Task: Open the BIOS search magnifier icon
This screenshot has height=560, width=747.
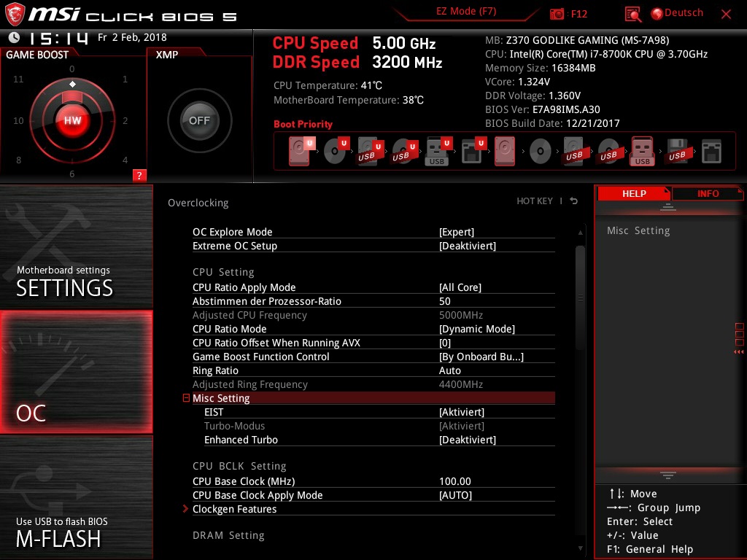Action: pos(632,14)
